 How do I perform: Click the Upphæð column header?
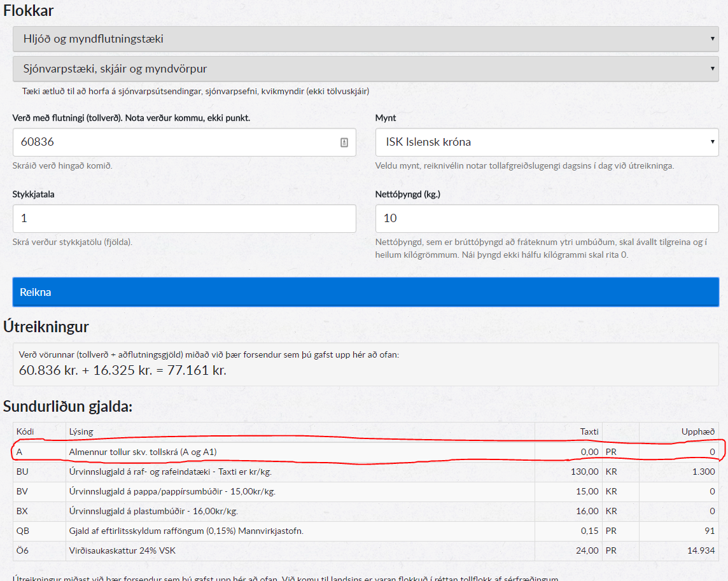(x=698, y=431)
